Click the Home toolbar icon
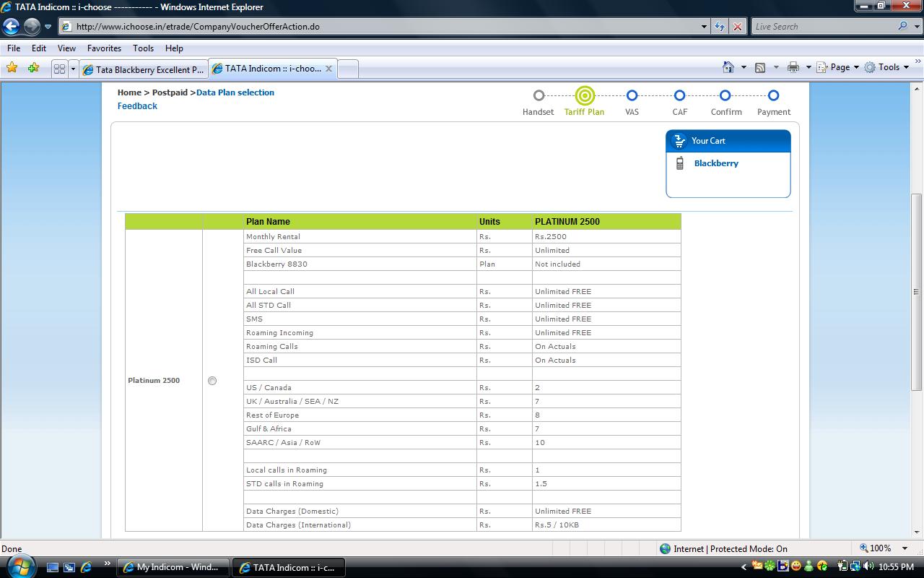 728,67
